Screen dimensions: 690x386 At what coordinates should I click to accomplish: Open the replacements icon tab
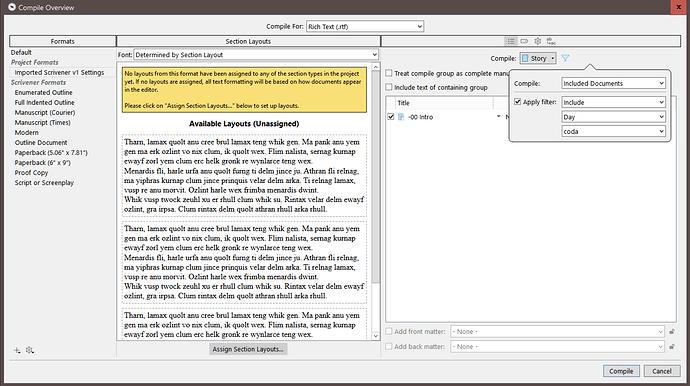551,41
